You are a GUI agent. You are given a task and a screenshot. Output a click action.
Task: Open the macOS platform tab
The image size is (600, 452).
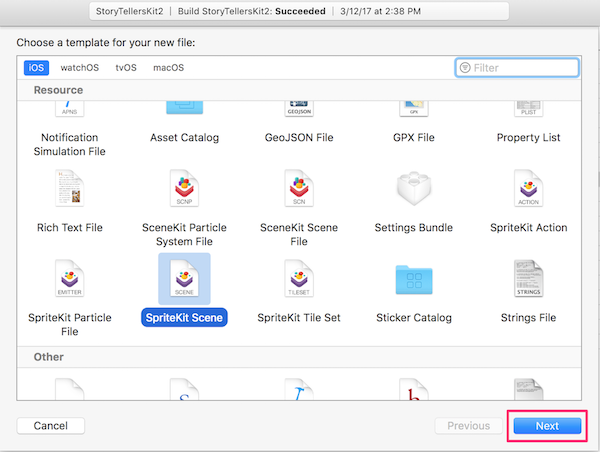tap(168, 68)
